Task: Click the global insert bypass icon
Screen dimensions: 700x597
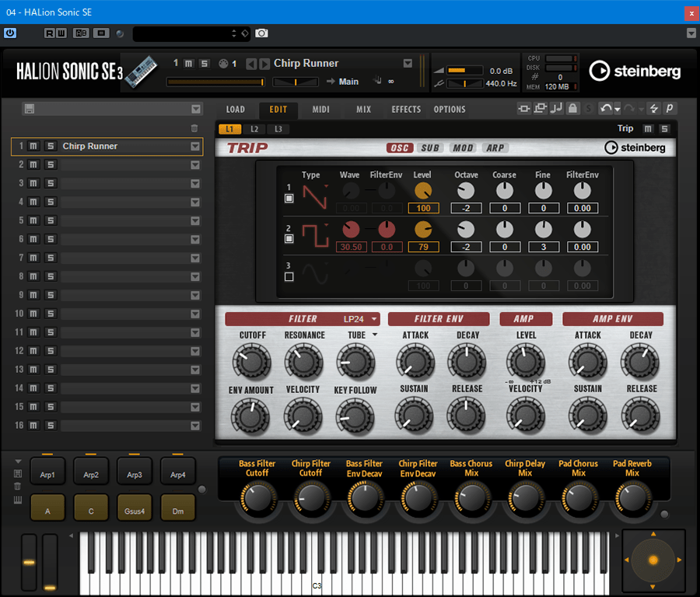Action: [523, 109]
